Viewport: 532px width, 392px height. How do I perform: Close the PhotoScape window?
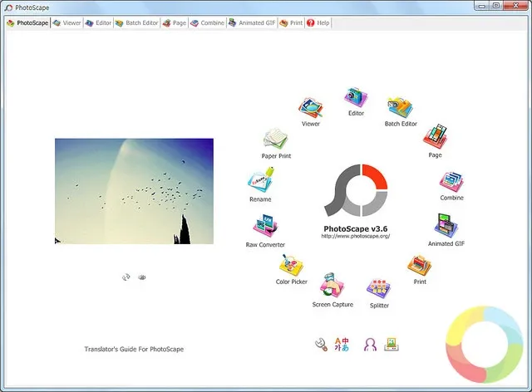pyautogui.click(x=515, y=6)
